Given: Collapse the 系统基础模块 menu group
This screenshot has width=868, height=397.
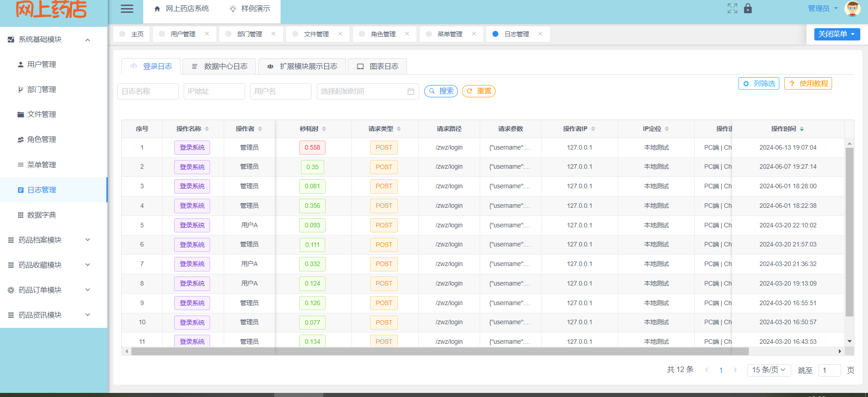Looking at the screenshot, I should (88, 40).
